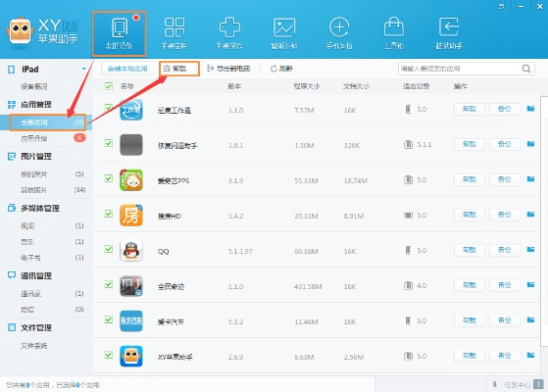
Task: Open folder icon in PPS row
Action: coord(530,179)
